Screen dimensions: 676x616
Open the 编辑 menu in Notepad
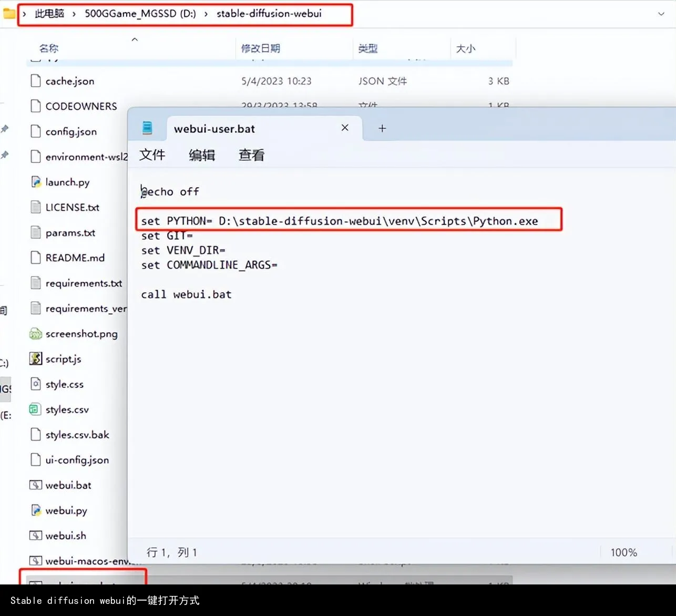[x=202, y=155]
